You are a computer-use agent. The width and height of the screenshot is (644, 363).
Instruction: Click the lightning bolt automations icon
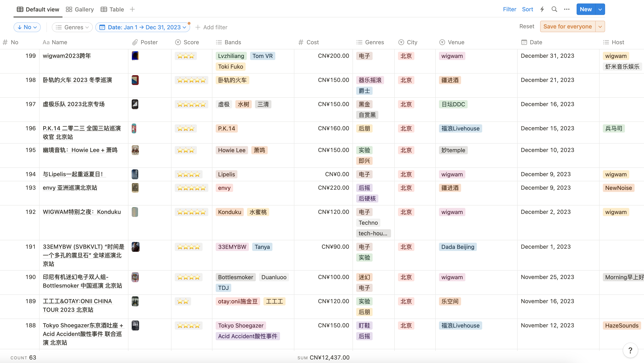pyautogui.click(x=542, y=9)
